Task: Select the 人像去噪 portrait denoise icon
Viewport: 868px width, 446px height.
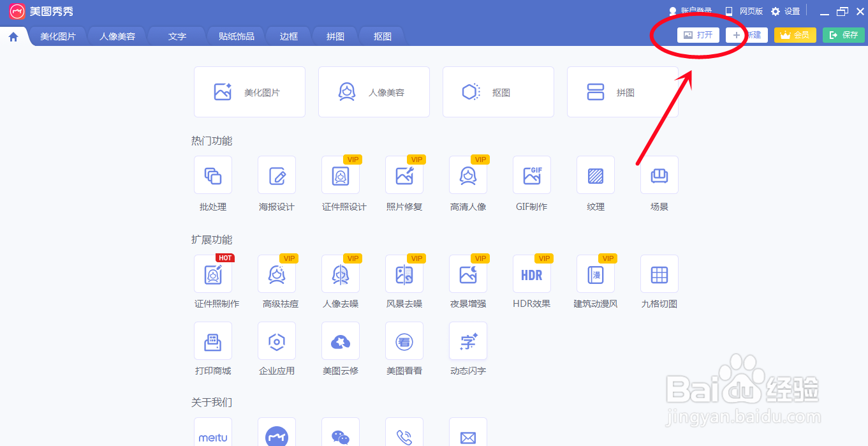Action: coord(341,274)
